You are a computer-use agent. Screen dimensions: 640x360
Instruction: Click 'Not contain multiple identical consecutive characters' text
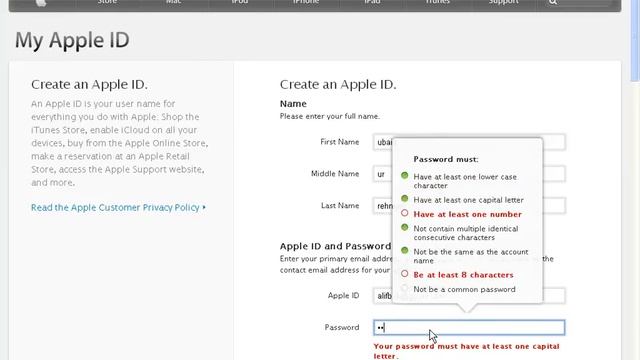tap(466, 233)
